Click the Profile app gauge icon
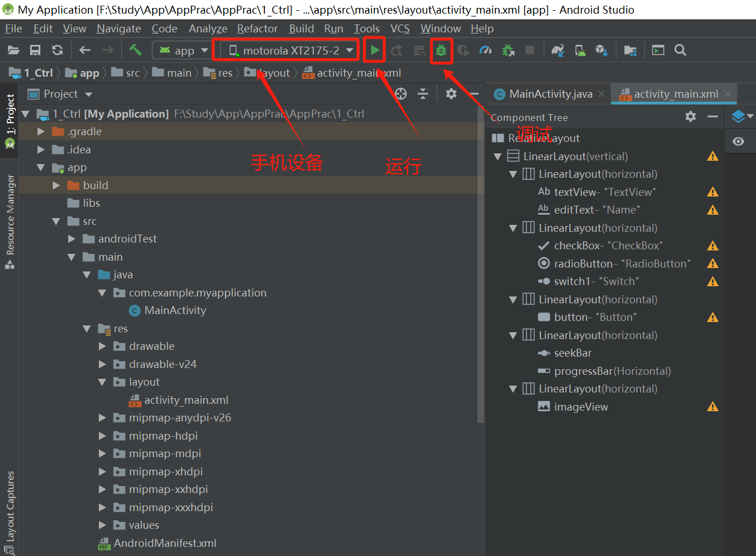Screen dimensions: 756x556 pos(485,51)
